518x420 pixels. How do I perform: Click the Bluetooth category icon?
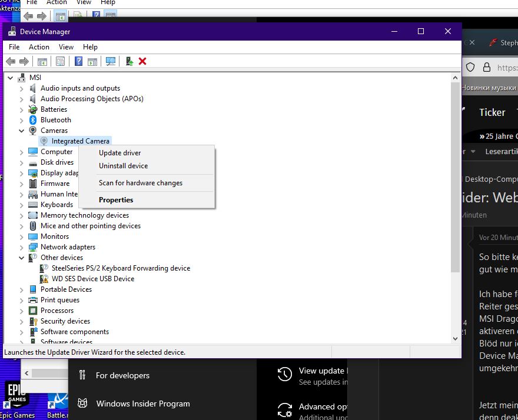point(33,120)
